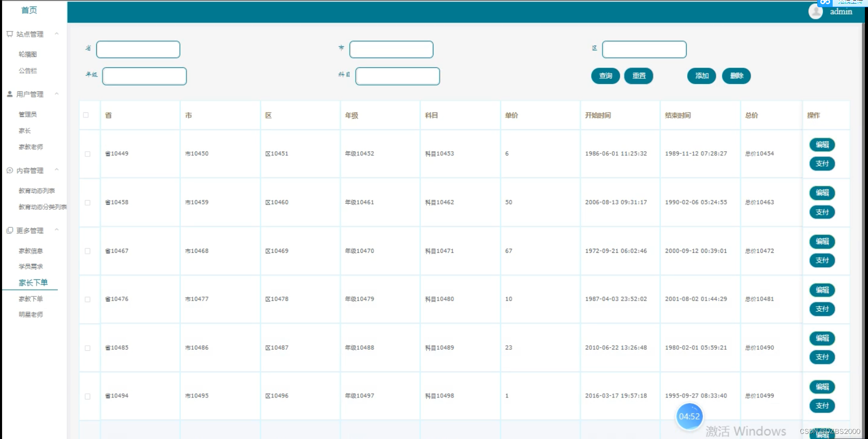
Task: Check the row checkbox for 省10458
Action: tap(88, 203)
